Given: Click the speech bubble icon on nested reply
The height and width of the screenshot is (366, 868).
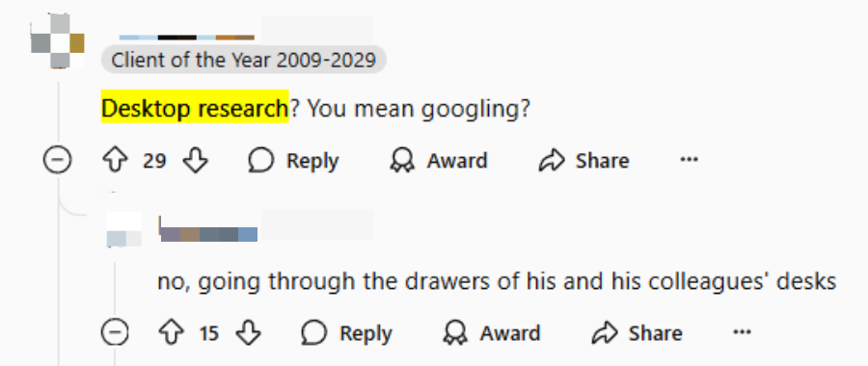Looking at the screenshot, I should click(x=313, y=333).
